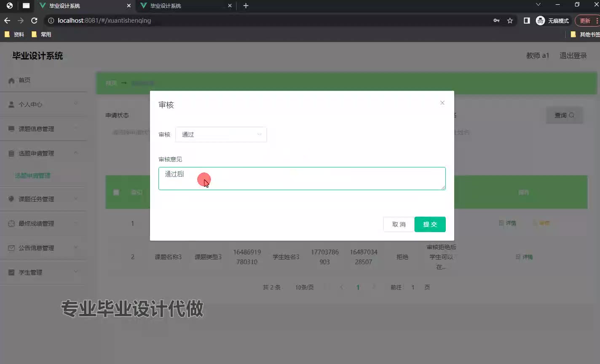Click the 查询 search button
Image resolution: width=600 pixels, height=364 pixels.
click(565, 115)
